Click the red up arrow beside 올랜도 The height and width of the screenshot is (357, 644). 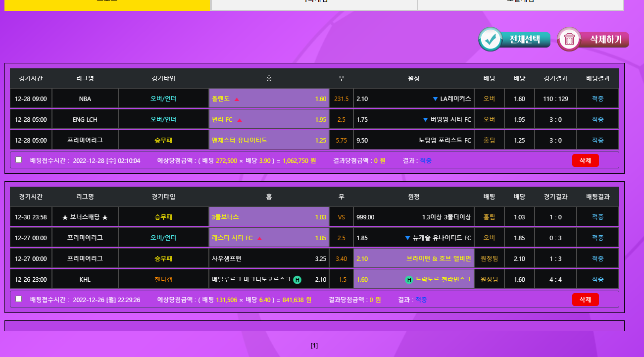[237, 99]
